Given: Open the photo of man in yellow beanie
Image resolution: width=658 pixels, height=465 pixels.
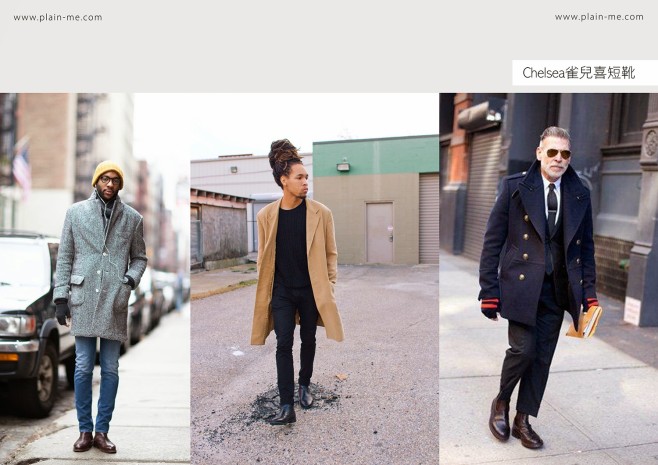Looking at the screenshot, I should point(95,279).
